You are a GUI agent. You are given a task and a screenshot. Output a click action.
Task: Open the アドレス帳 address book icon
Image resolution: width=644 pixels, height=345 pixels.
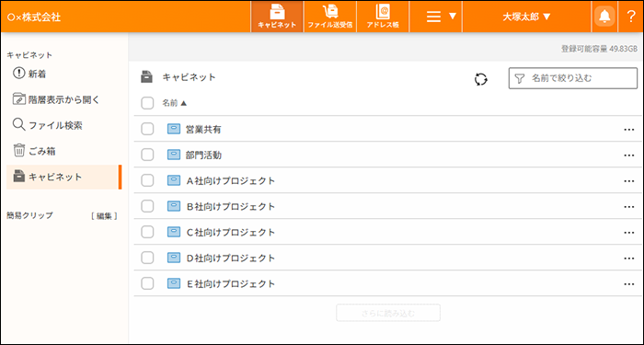384,17
